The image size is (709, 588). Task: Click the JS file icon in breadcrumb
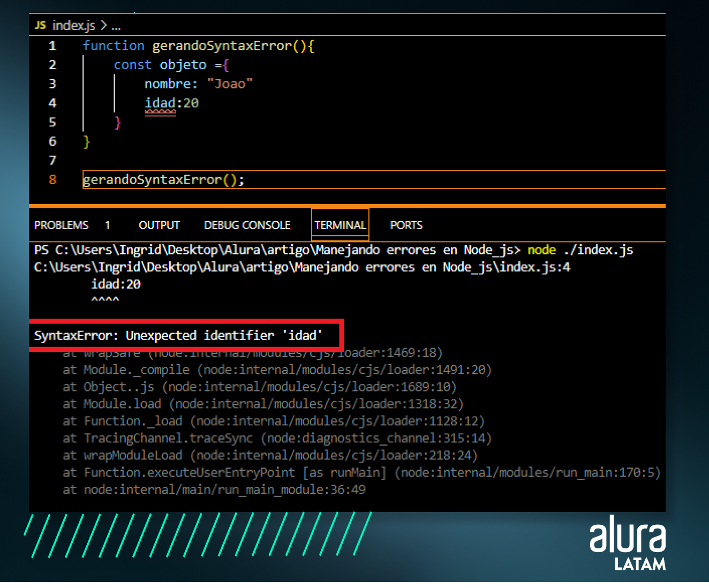click(x=41, y=25)
